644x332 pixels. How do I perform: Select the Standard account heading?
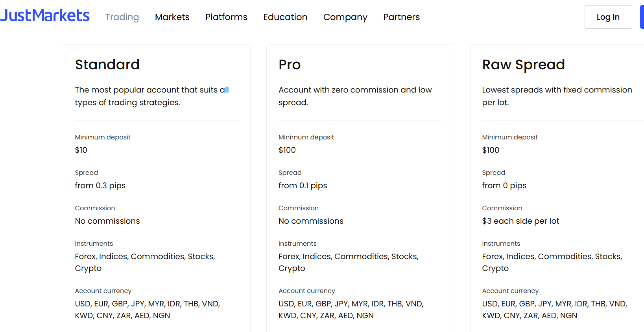tap(107, 65)
